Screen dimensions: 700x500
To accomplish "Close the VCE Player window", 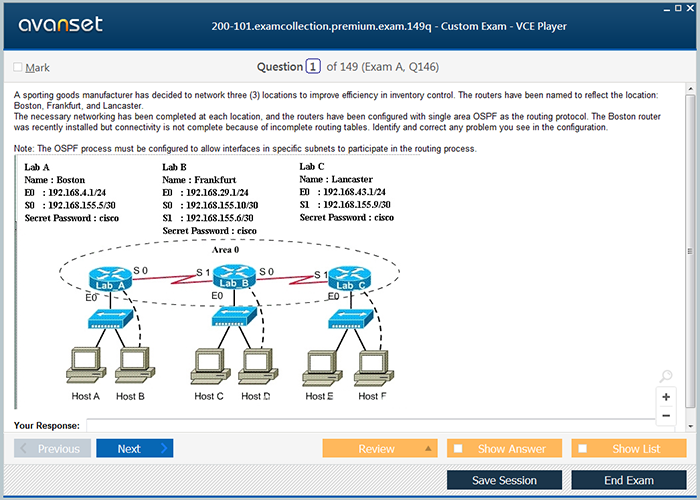I will tap(690, 8).
